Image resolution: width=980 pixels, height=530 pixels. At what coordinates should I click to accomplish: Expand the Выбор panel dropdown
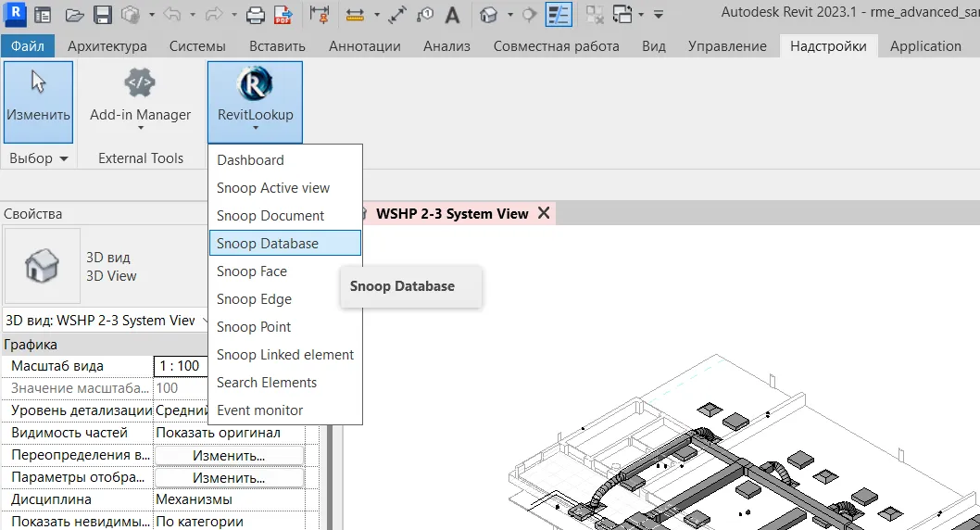(38, 158)
